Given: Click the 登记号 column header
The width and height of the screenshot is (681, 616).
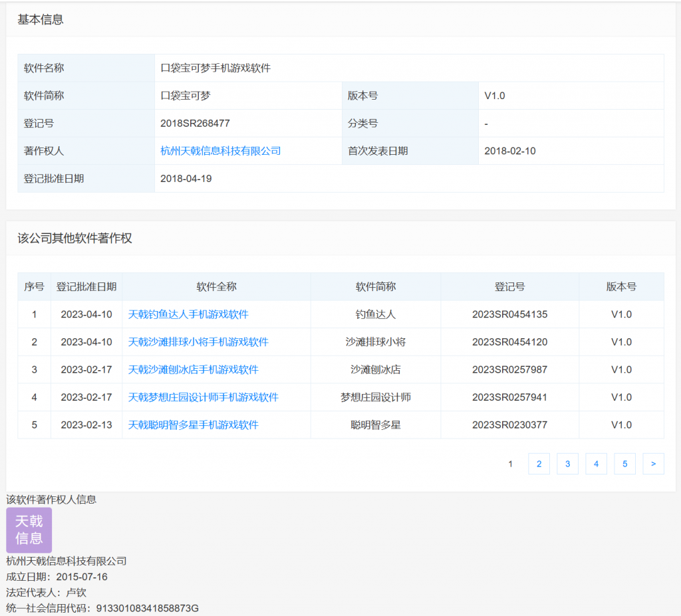Looking at the screenshot, I should pyautogui.click(x=510, y=287).
